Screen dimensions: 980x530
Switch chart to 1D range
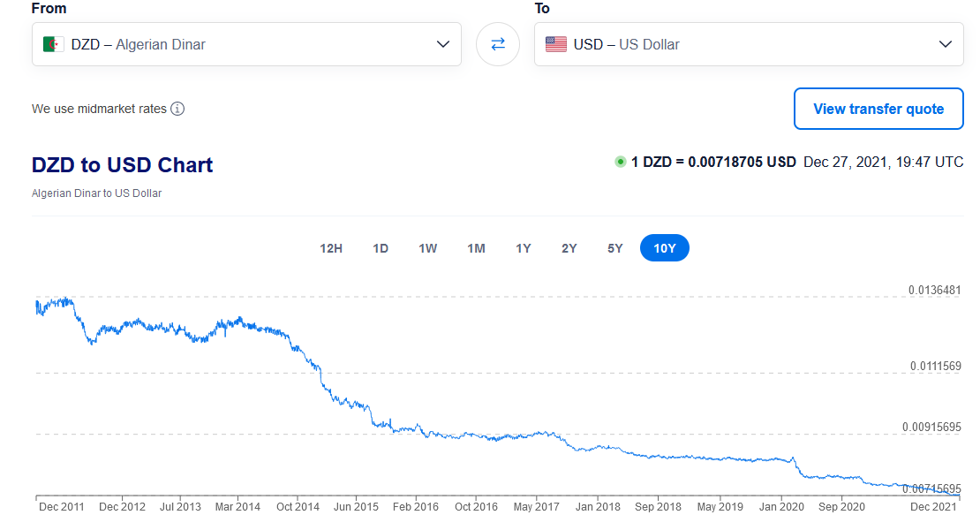[x=381, y=248]
